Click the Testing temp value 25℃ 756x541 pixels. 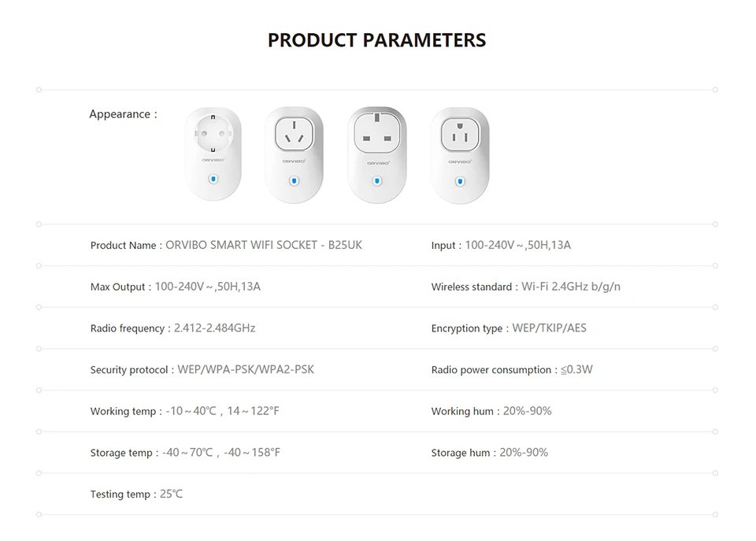171,494
